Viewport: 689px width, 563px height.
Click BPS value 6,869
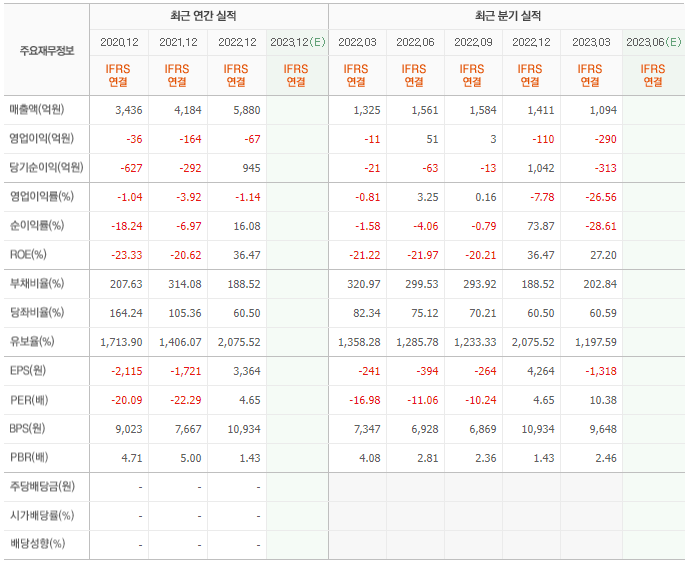coord(483,429)
